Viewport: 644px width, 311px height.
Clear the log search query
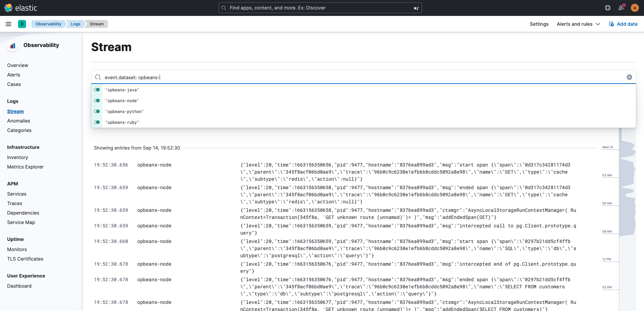629,77
